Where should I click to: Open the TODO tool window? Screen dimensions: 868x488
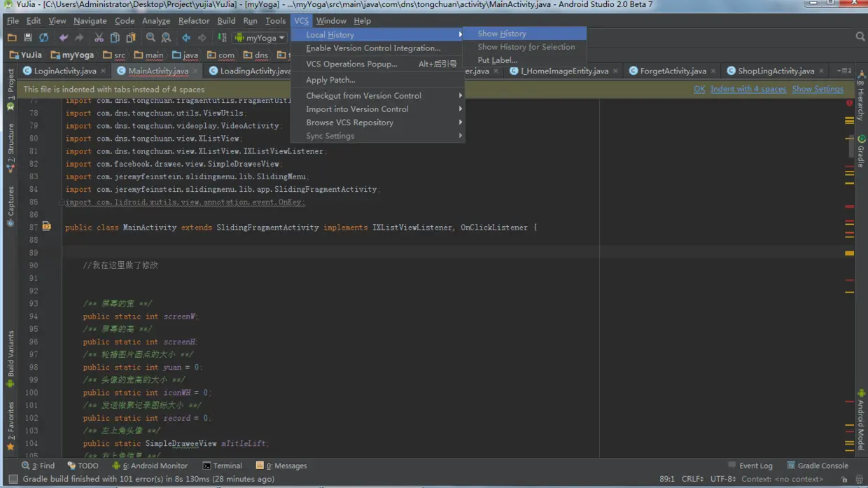point(83,466)
